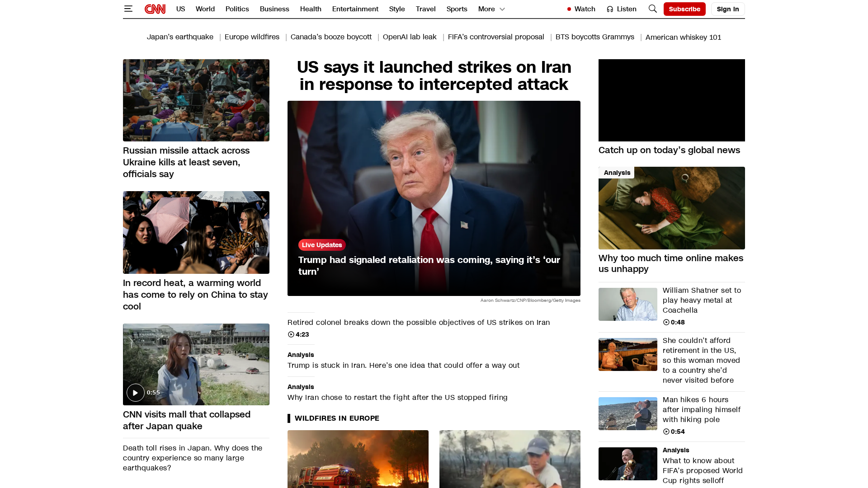Open the Travel section
The height and width of the screenshot is (488, 868).
pyautogui.click(x=426, y=9)
